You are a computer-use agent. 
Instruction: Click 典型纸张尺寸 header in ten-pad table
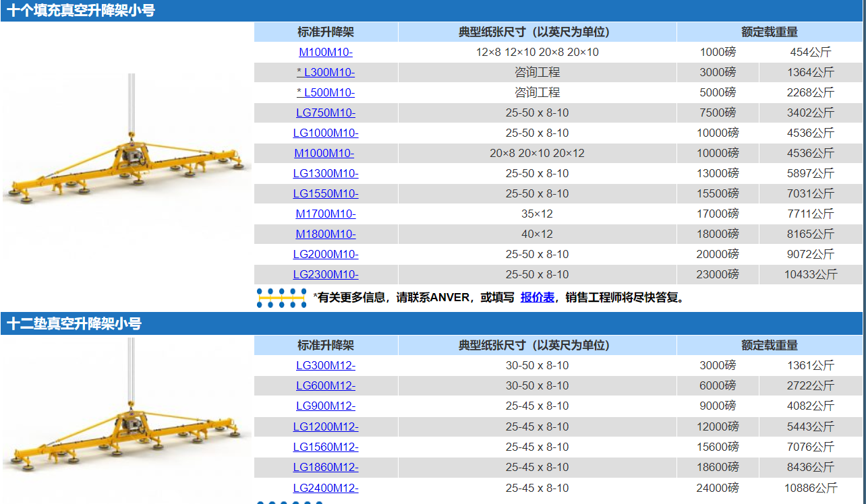[537, 32]
